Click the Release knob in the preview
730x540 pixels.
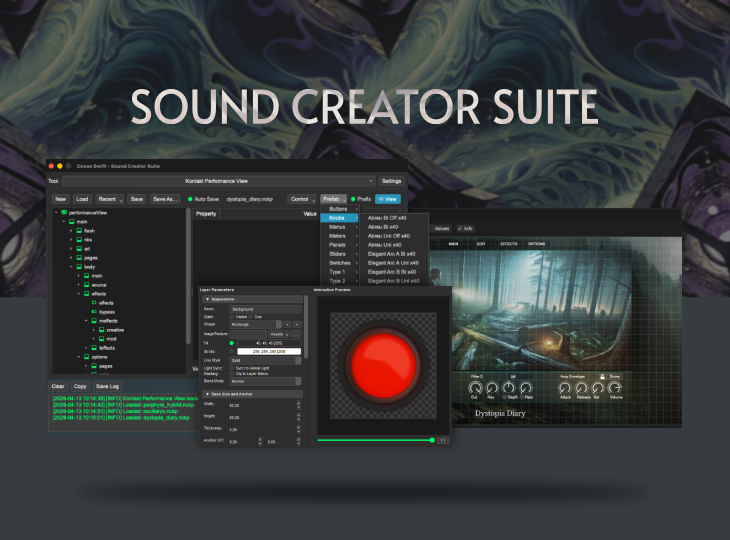(x=581, y=387)
